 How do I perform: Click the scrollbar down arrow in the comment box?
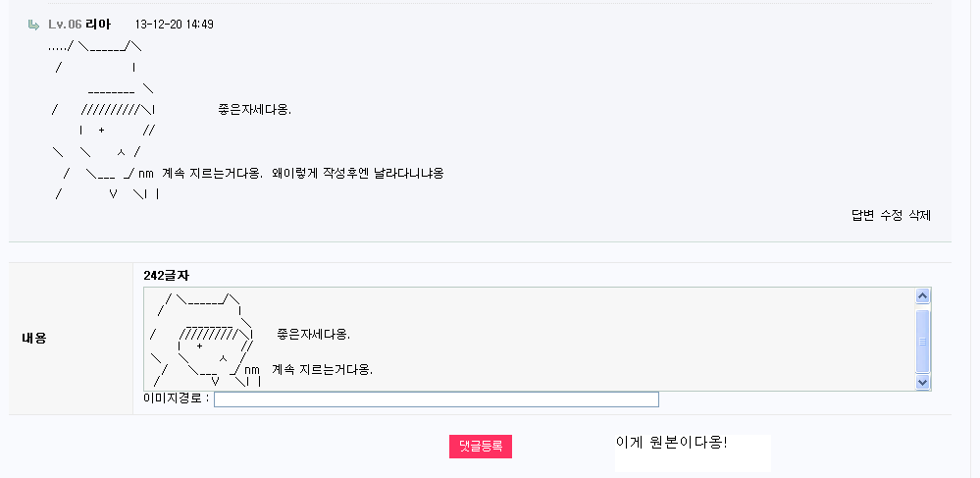922,382
